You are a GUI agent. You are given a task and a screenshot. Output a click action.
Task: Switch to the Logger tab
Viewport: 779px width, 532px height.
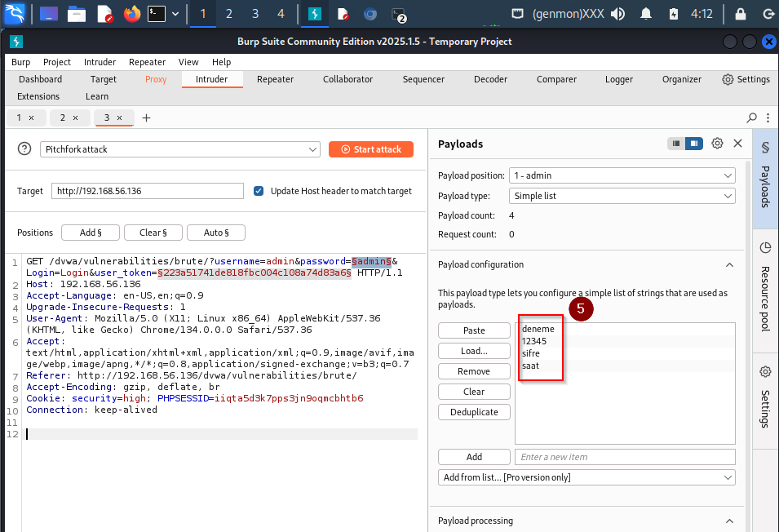[618, 79]
